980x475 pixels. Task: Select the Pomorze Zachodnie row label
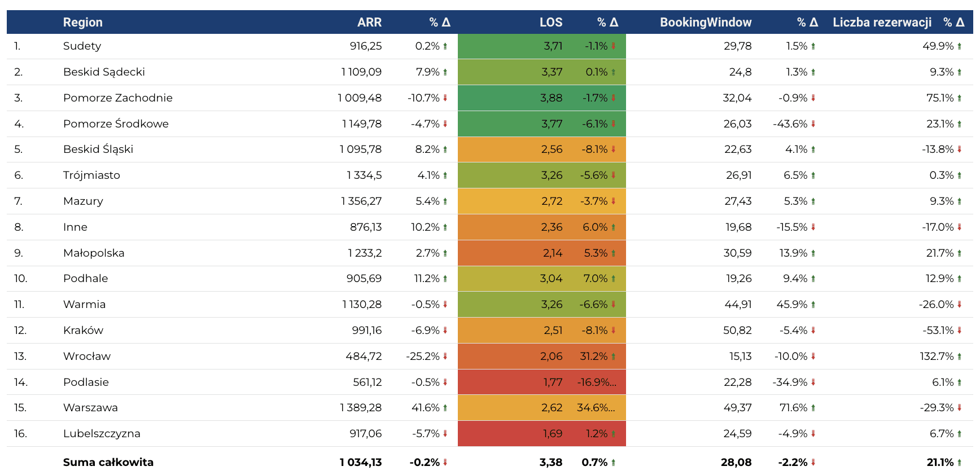118,98
